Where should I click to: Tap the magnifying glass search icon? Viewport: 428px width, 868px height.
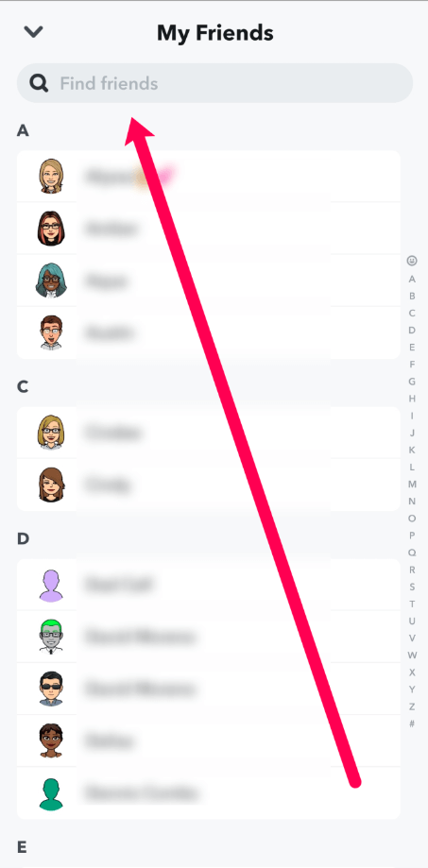coord(40,83)
